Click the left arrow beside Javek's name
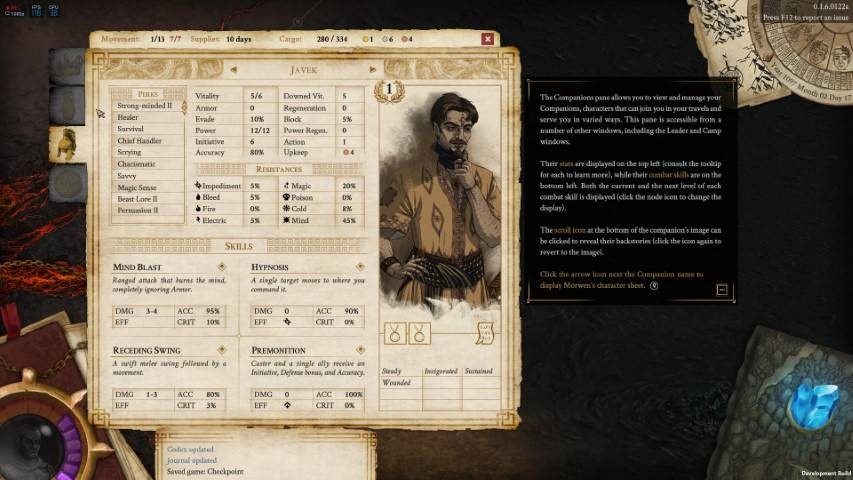 pyautogui.click(x=232, y=71)
